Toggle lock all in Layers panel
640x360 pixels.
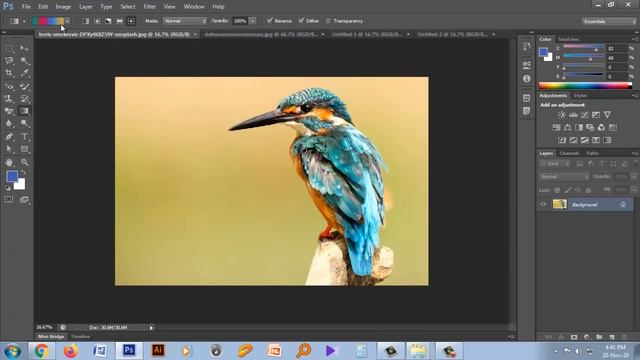point(589,190)
